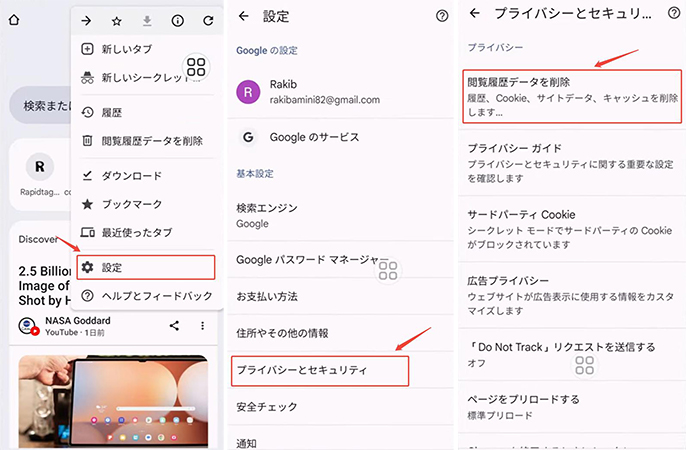Open the Rapidtag shortcut tile

tap(40, 174)
